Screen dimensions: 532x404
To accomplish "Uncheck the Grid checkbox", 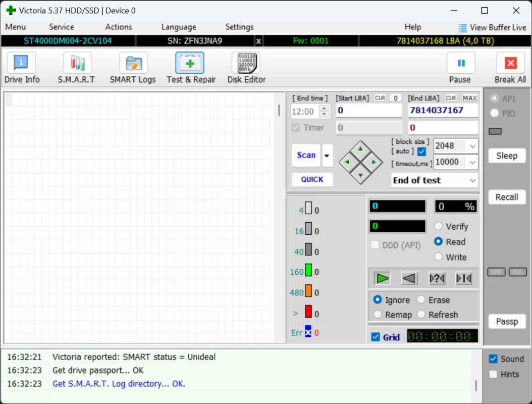I will click(x=376, y=337).
